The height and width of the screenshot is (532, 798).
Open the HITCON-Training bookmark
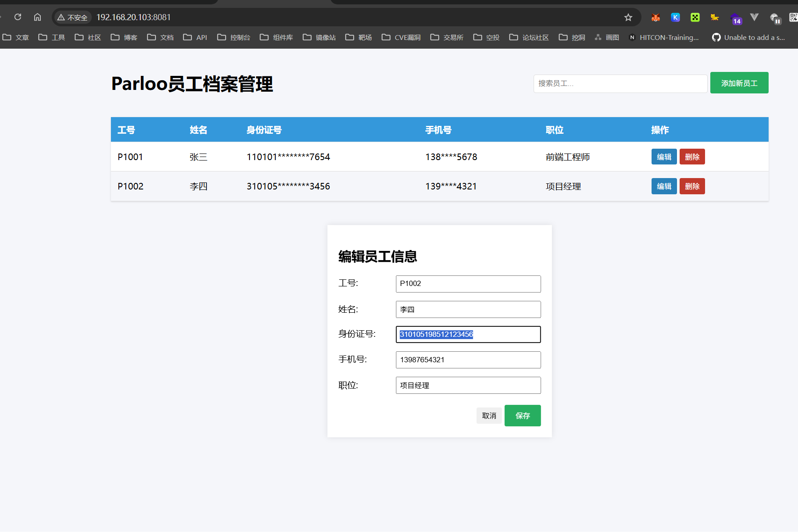tap(664, 37)
